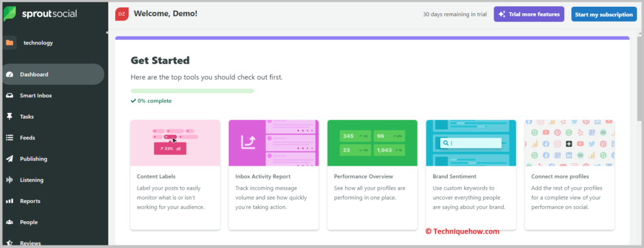This screenshot has width=644, height=248.
Task: Click the Dashboard gauge icon
Action: click(9, 75)
